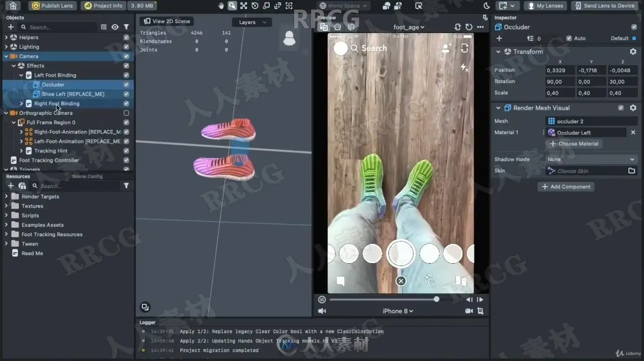Screen dimensions: 644x361
Task: Open the preview more options ellipsis
Action: point(481,27)
